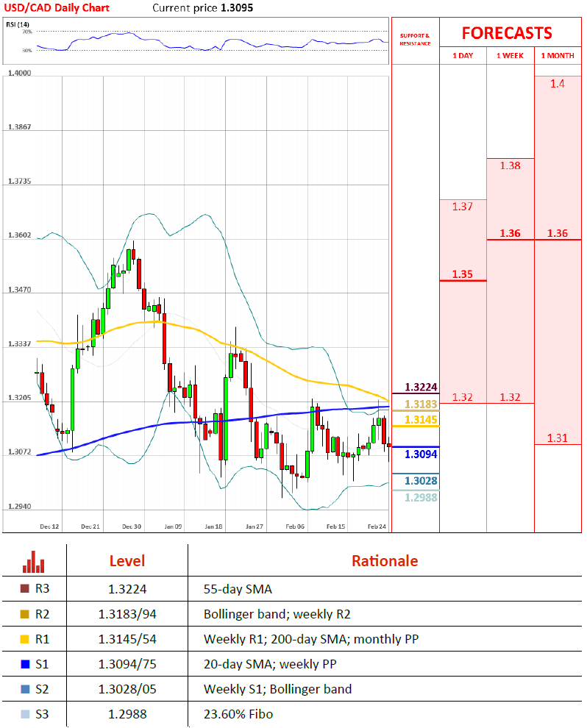Click the 'Level' table column header

point(127,561)
